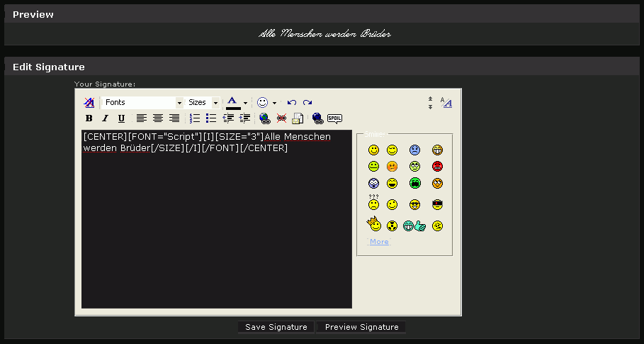Insert the teal thumbs-up smilie
Screen dimensions: 644x344
(x=414, y=226)
